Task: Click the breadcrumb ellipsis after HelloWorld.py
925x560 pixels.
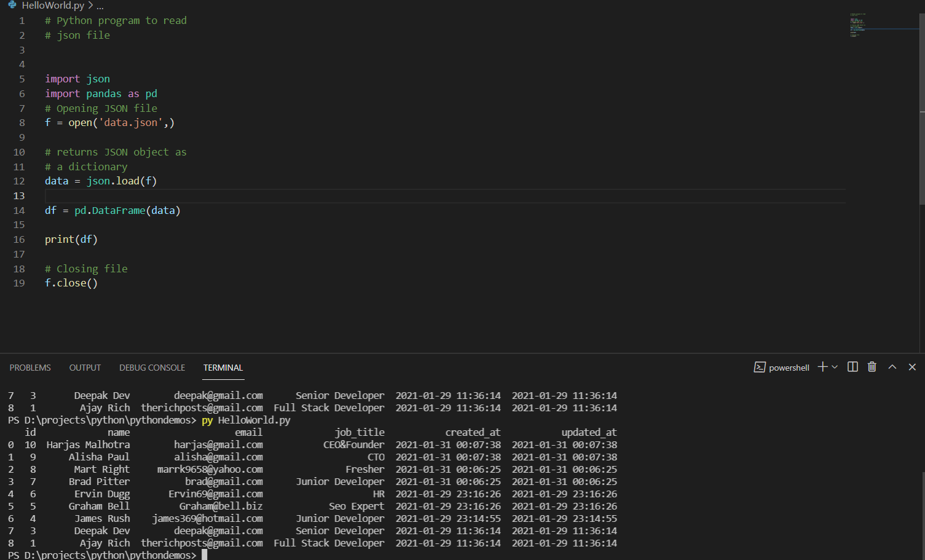Action: click(x=100, y=6)
